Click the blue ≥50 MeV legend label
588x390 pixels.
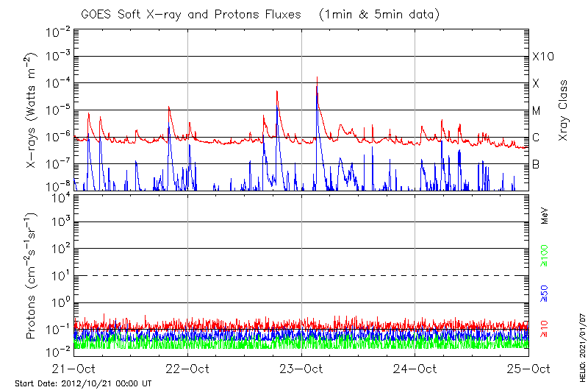tap(545, 294)
